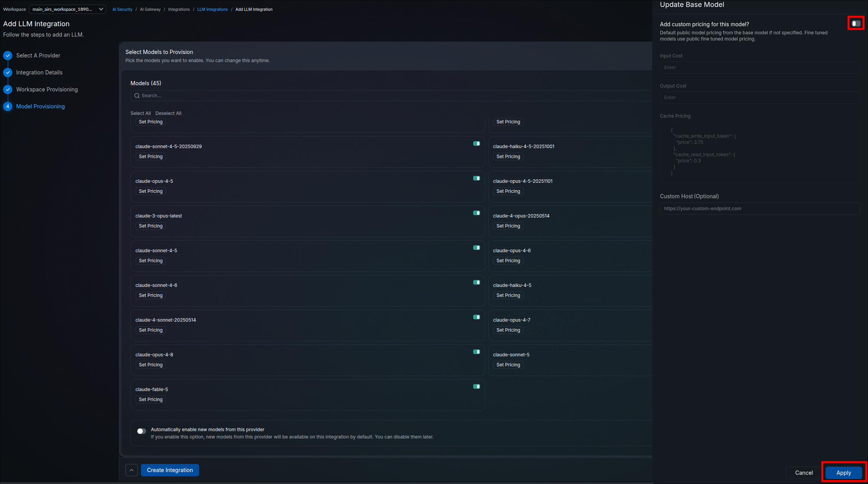
Task: Click the Select A Provider checkmark icon
Action: [8, 56]
